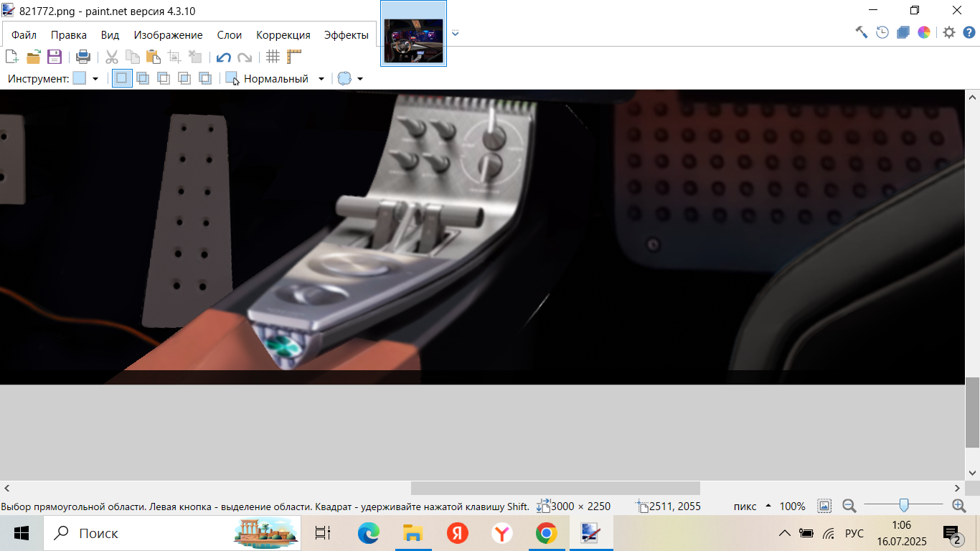Image resolution: width=980 pixels, height=551 pixels.
Task: Click the zoom out magnifier button
Action: (x=849, y=506)
